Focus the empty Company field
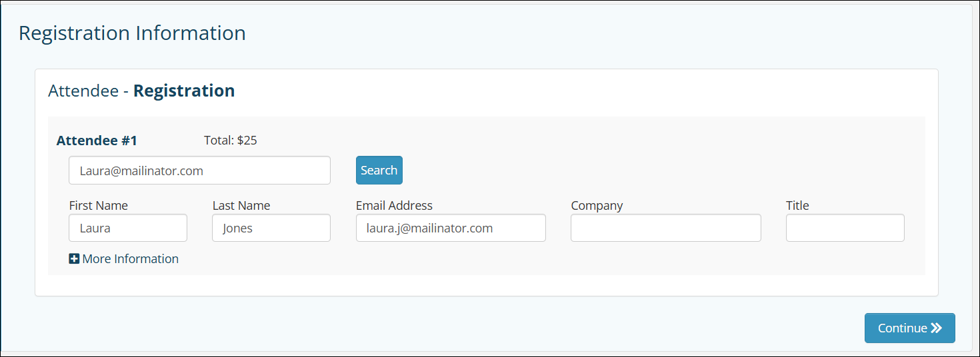Screen dimensions: 980x357 (665, 228)
